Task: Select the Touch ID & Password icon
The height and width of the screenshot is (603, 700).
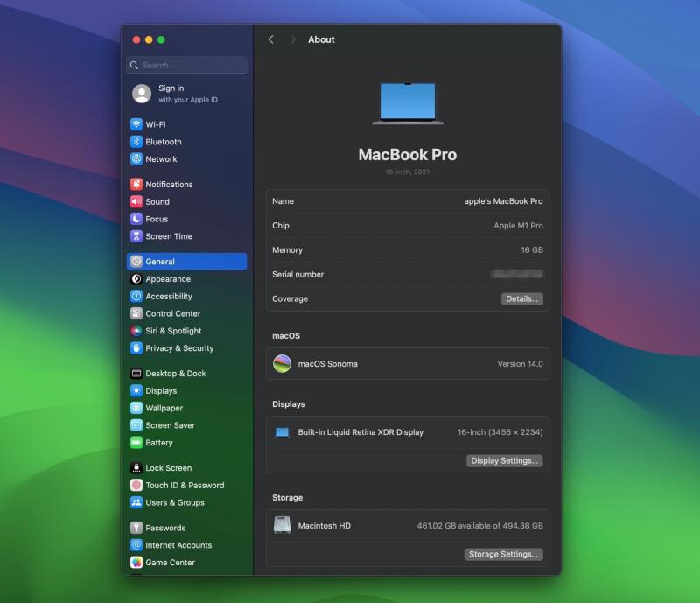Action: pyautogui.click(x=136, y=486)
